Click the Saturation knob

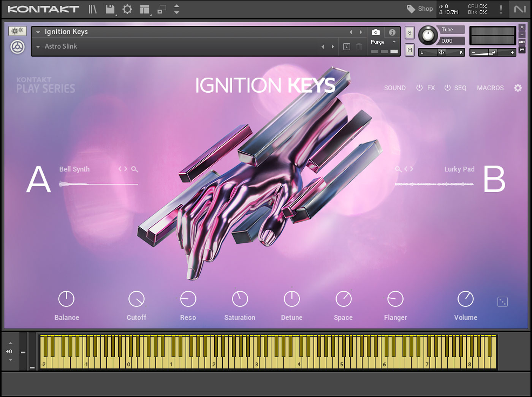pyautogui.click(x=240, y=299)
